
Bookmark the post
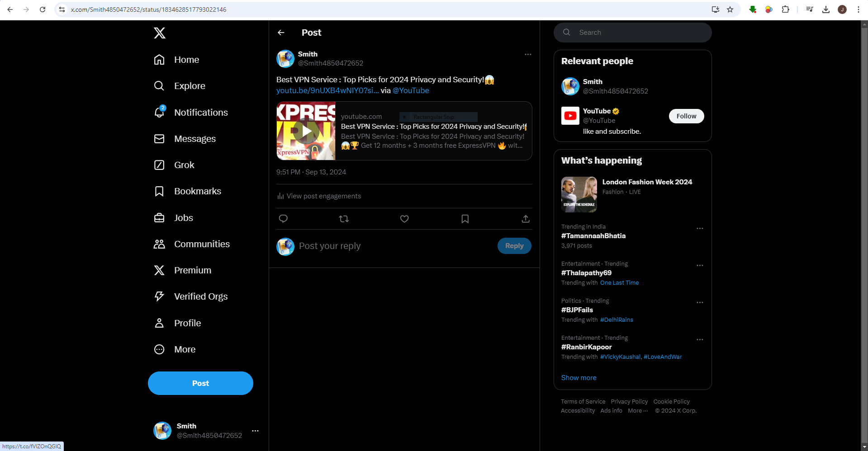[x=465, y=219]
